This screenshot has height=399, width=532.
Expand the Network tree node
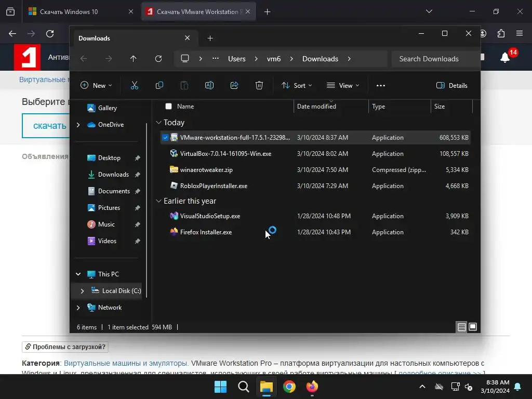pyautogui.click(x=78, y=308)
